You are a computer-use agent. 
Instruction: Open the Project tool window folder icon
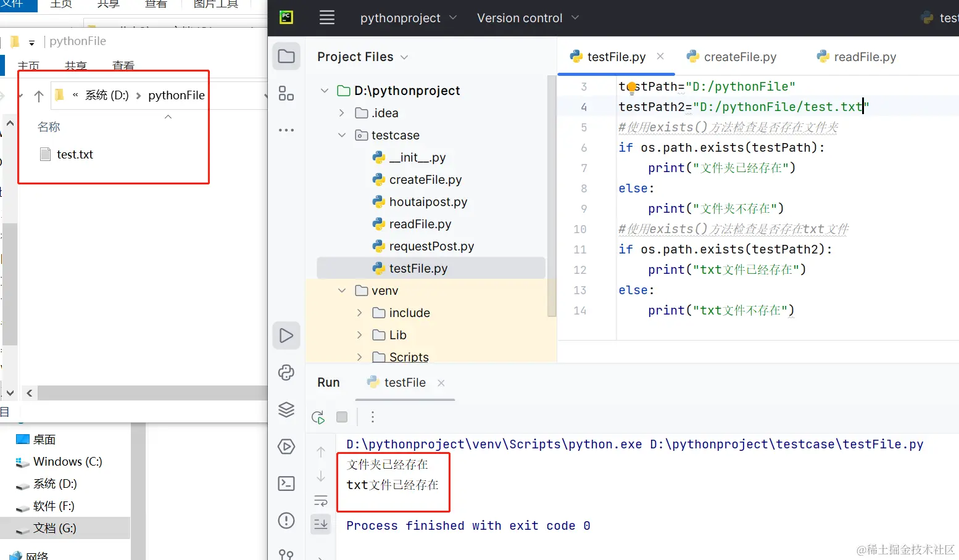click(x=286, y=57)
